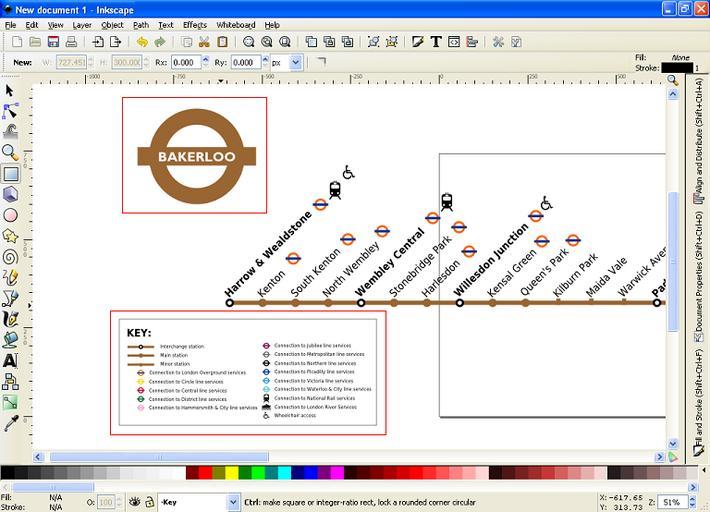Select the Zoom tool in toolbox
The width and height of the screenshot is (710, 512).
coord(10,153)
